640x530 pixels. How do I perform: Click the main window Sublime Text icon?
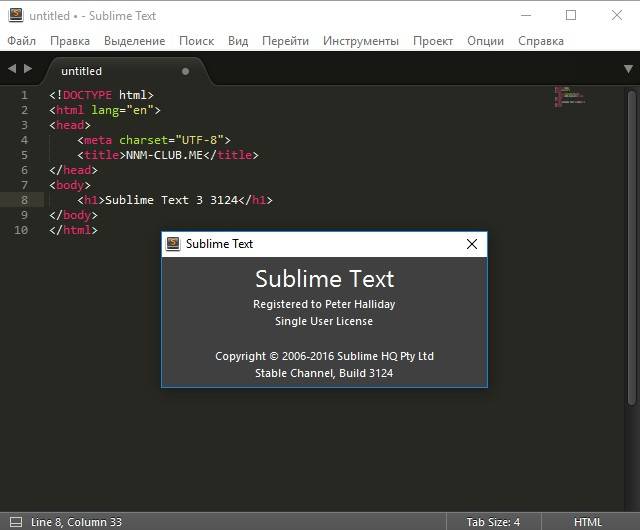16,15
